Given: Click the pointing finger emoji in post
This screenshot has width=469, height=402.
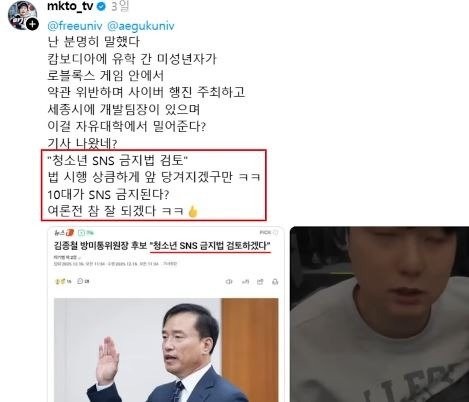Looking at the screenshot, I should (x=193, y=211).
